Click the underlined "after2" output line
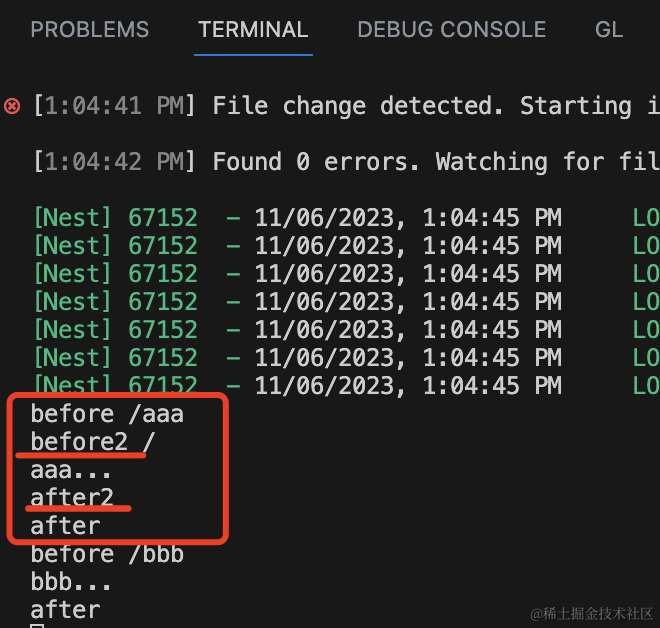 point(72,497)
